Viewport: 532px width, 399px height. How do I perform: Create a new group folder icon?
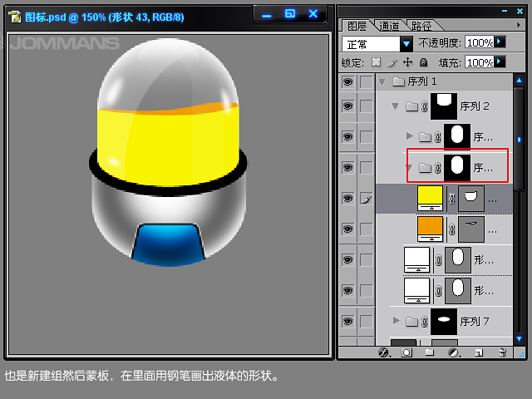(x=430, y=352)
